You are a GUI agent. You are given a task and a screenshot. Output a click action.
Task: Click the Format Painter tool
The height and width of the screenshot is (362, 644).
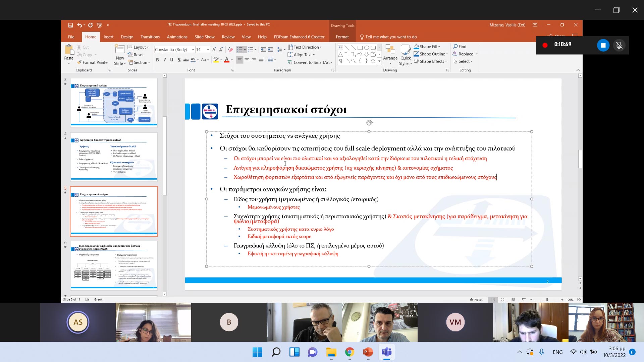pos(93,62)
